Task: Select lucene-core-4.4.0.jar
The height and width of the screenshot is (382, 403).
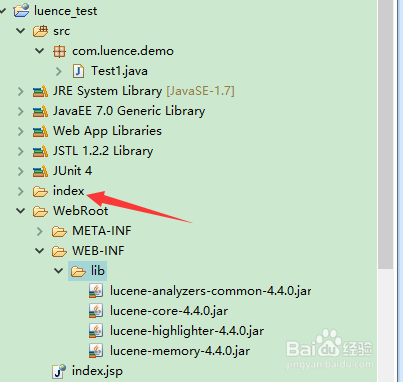Action: [169, 311]
